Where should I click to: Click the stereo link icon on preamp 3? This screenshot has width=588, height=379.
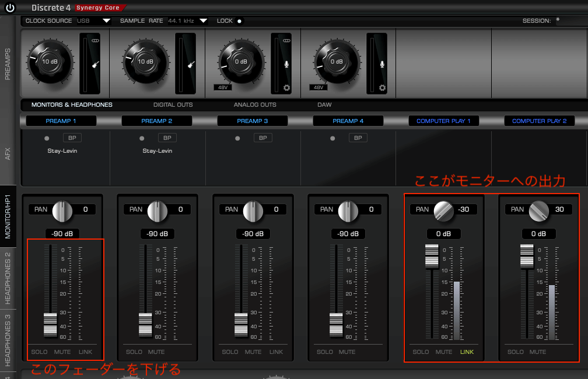click(x=286, y=40)
